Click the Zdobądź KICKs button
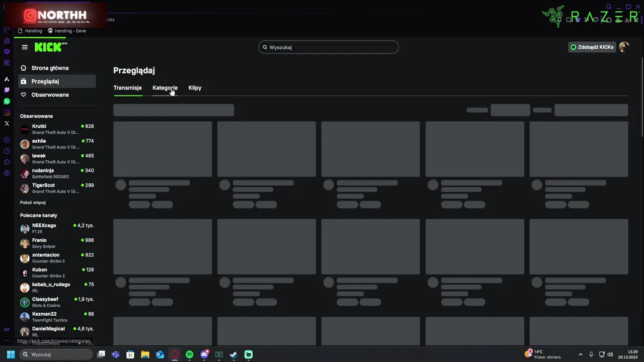The image size is (644, 362). (592, 47)
